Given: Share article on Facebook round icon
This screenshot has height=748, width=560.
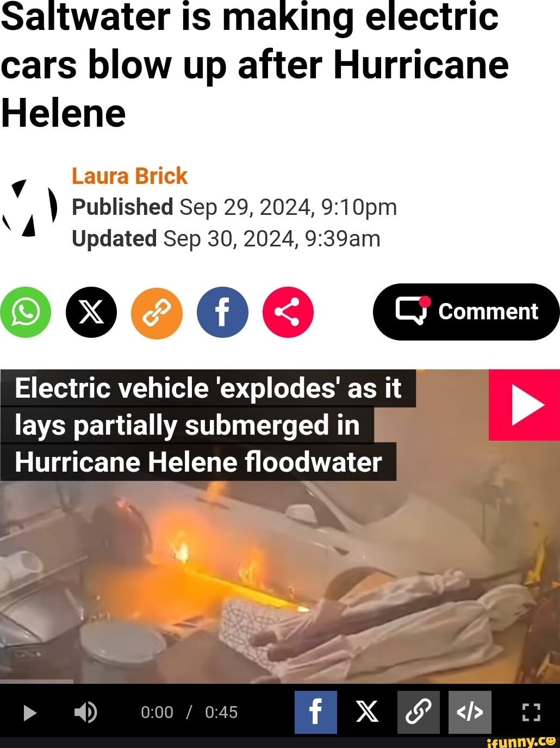Looking at the screenshot, I should coord(222,312).
